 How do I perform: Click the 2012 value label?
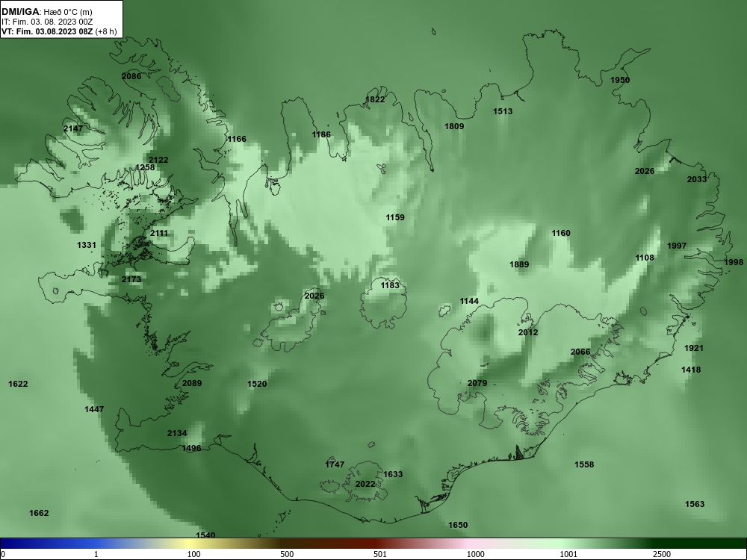(528, 332)
